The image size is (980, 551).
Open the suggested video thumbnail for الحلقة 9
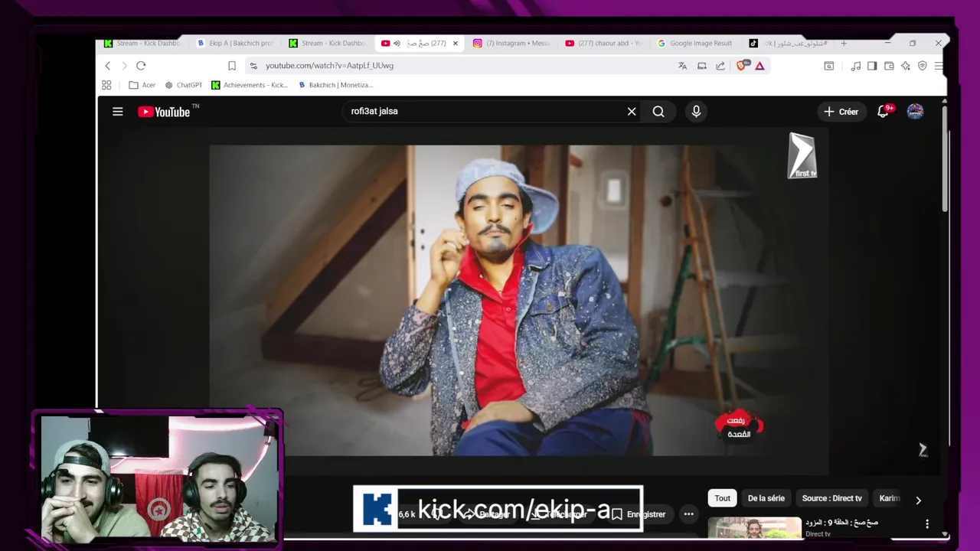754,528
